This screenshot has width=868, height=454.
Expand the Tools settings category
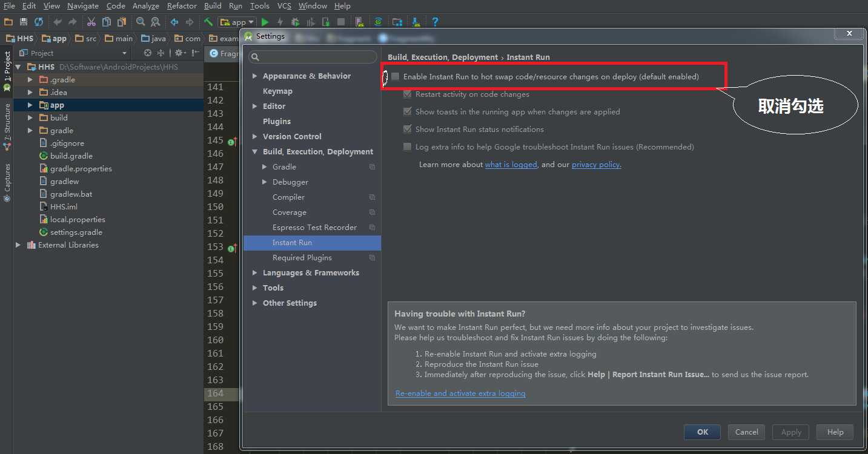(x=255, y=288)
